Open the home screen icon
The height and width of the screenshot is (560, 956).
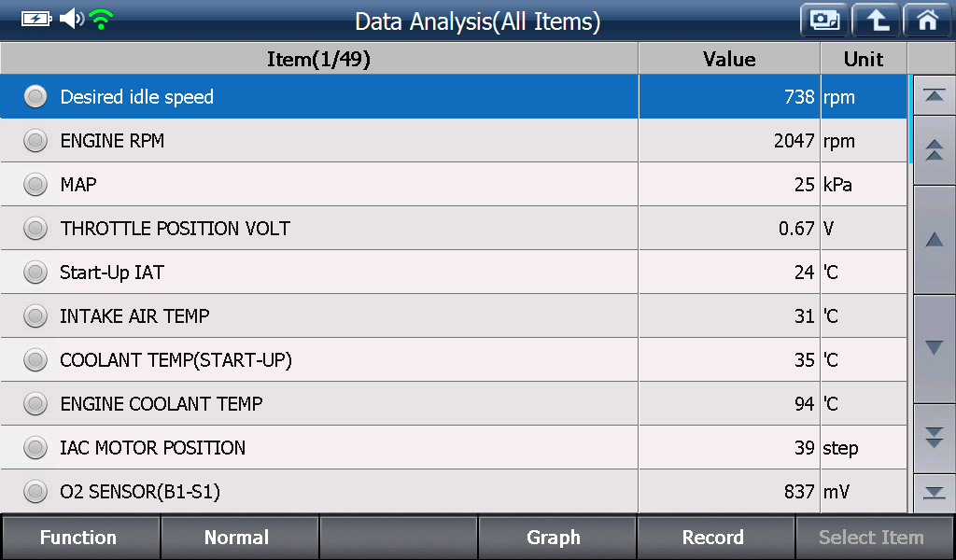click(928, 21)
